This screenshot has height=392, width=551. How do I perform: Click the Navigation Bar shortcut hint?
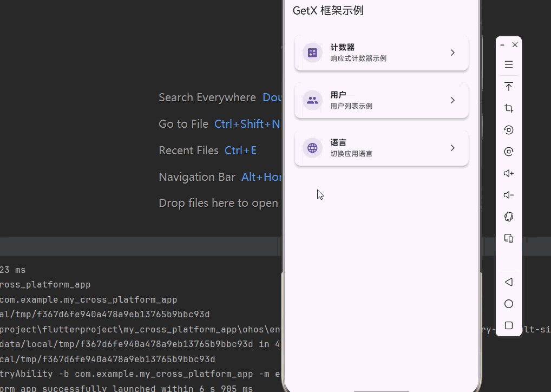click(x=220, y=177)
